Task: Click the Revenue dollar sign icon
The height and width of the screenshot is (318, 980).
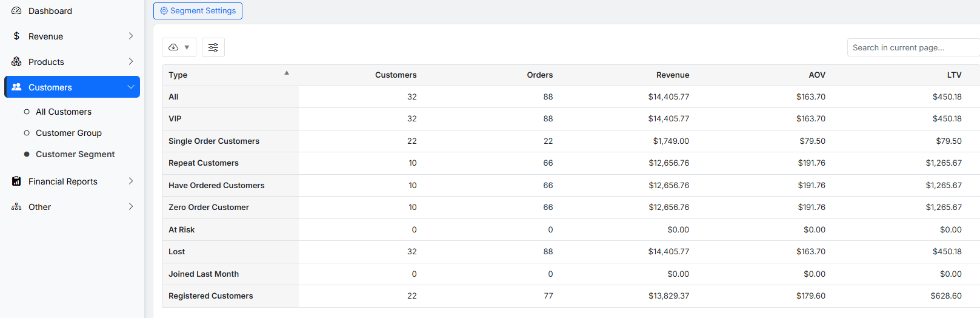Action: [16, 36]
